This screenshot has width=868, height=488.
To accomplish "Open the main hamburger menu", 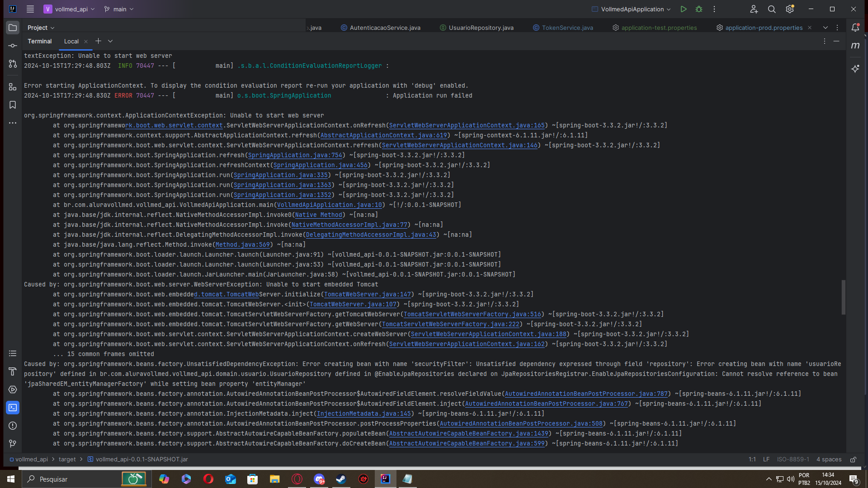I will 30,9.
